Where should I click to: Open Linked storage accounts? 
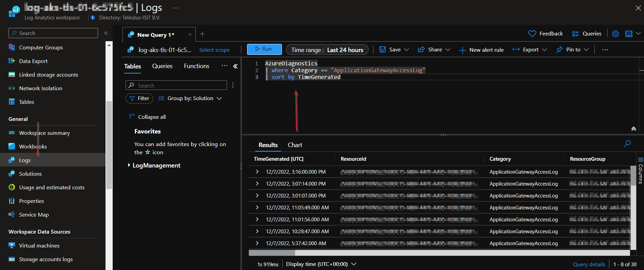point(48,75)
